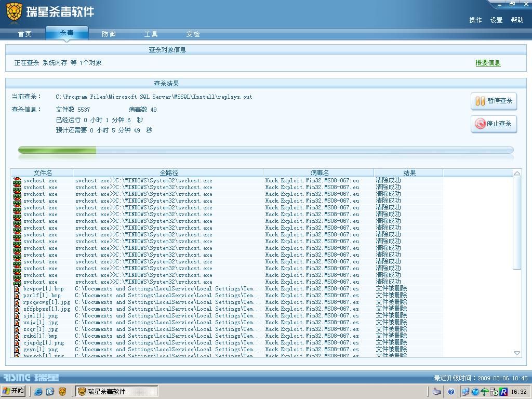This screenshot has height=399, width=532.
Task: Click the taskbar clock showing 16:32
Action: [519, 392]
